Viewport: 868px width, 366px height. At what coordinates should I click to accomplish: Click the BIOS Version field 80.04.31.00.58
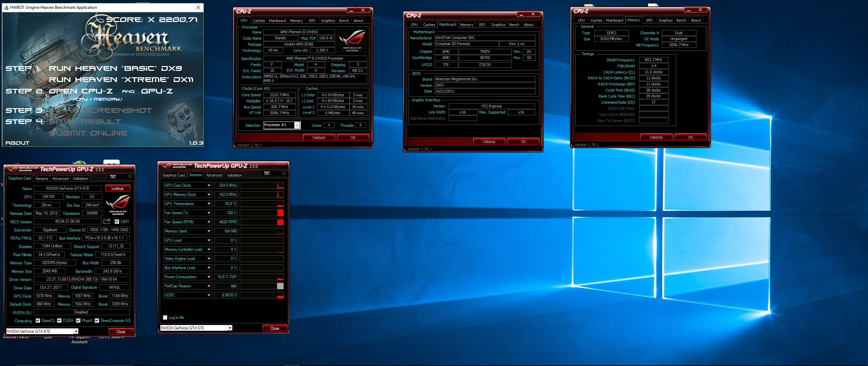click(67, 221)
